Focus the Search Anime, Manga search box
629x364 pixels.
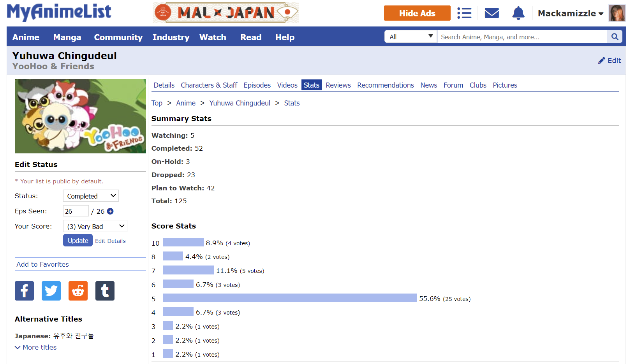tap(522, 37)
